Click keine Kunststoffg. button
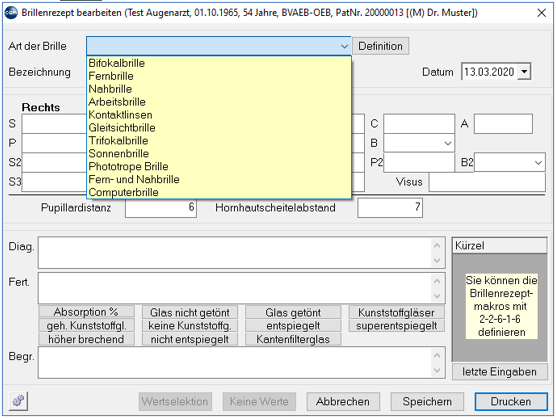Viewport: 556px width, 418px height. pyautogui.click(x=190, y=325)
